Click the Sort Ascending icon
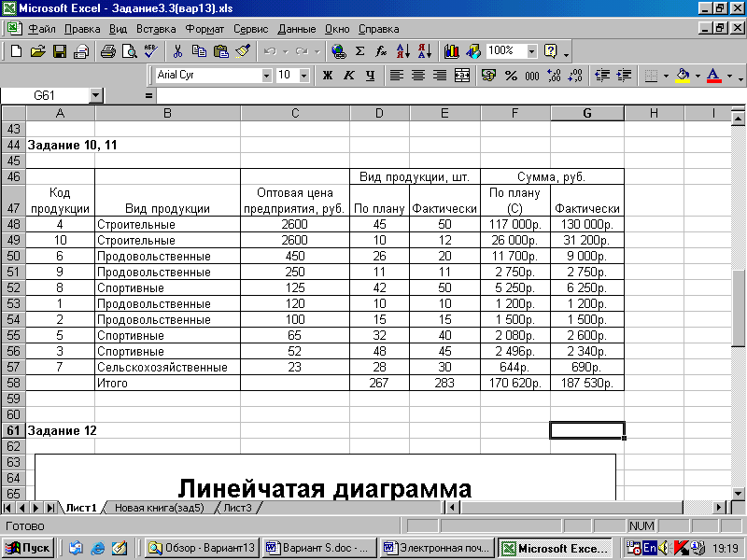747x560 pixels. [x=403, y=51]
